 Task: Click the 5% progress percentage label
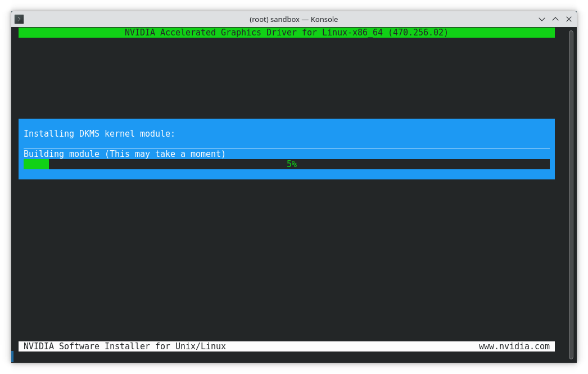tap(292, 164)
